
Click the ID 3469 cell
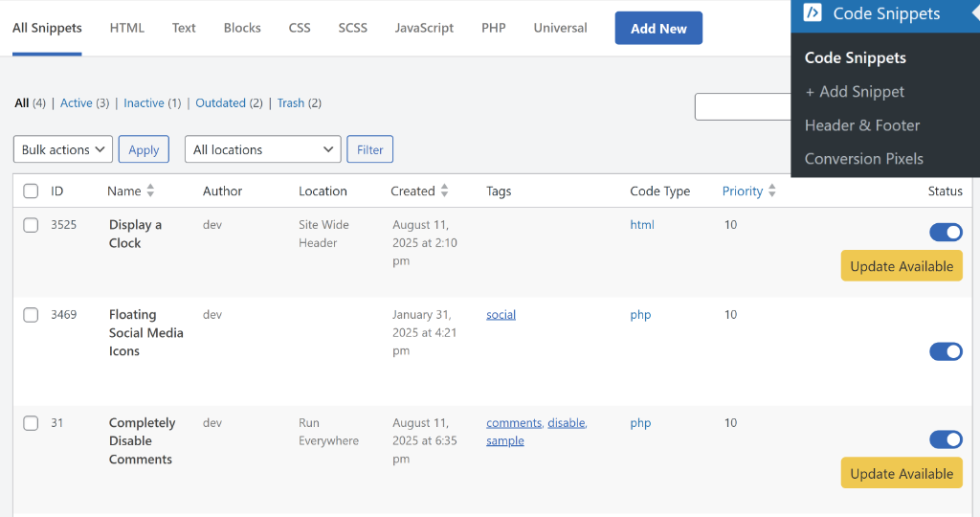(x=64, y=314)
